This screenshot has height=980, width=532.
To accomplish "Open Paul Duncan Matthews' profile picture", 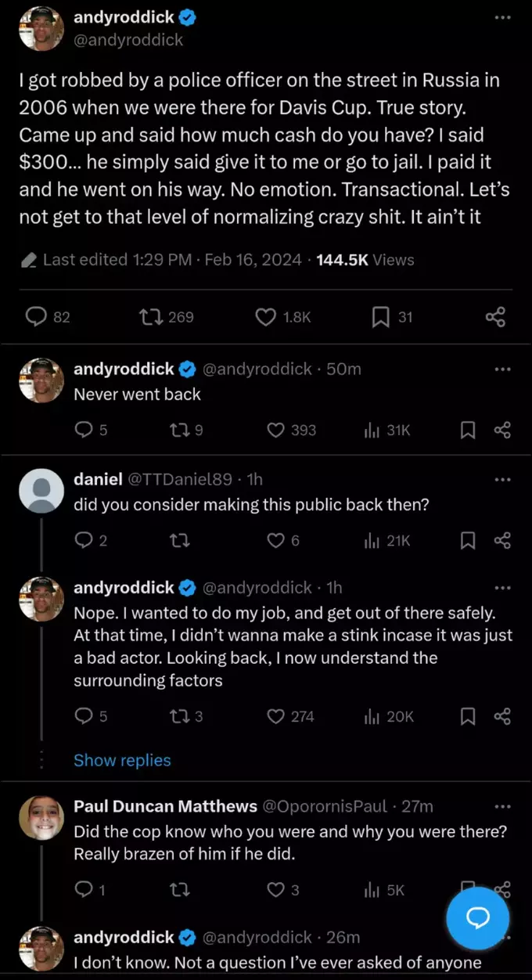I will click(x=41, y=819).
